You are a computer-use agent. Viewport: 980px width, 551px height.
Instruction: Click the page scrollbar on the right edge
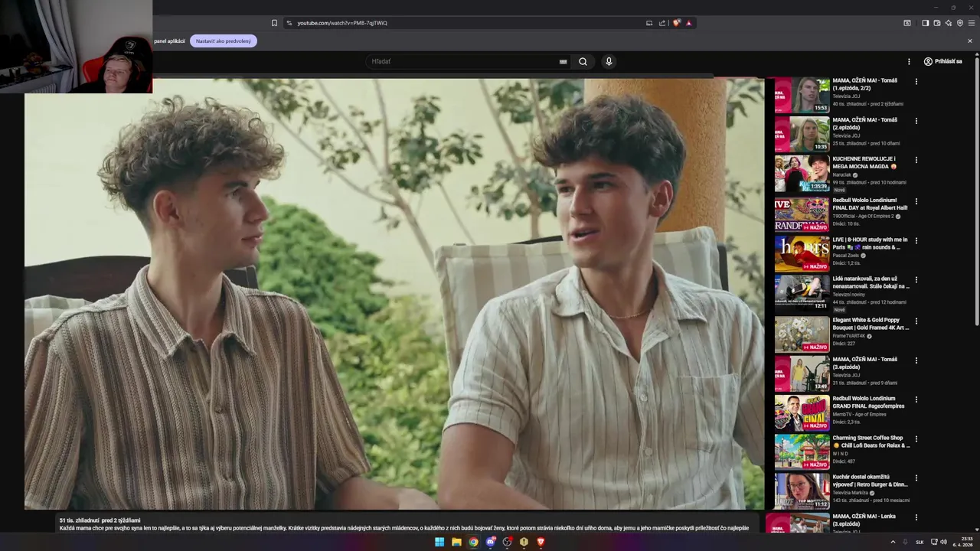click(x=976, y=191)
